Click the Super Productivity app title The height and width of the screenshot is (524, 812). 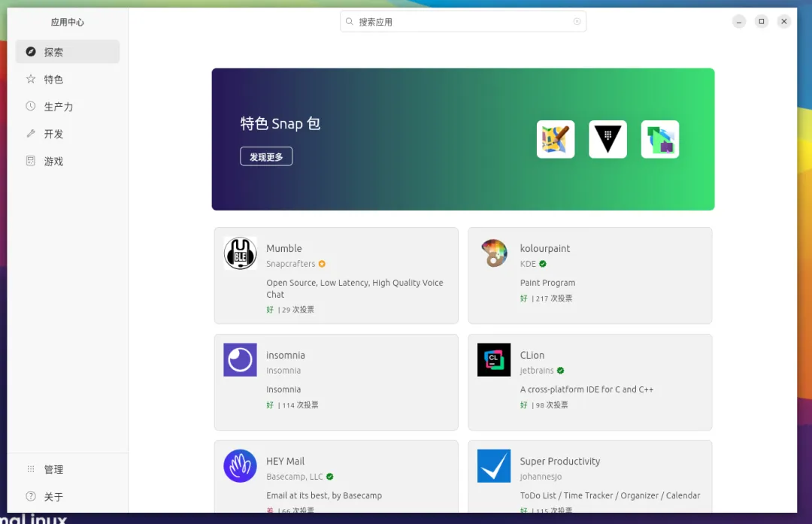560,462
